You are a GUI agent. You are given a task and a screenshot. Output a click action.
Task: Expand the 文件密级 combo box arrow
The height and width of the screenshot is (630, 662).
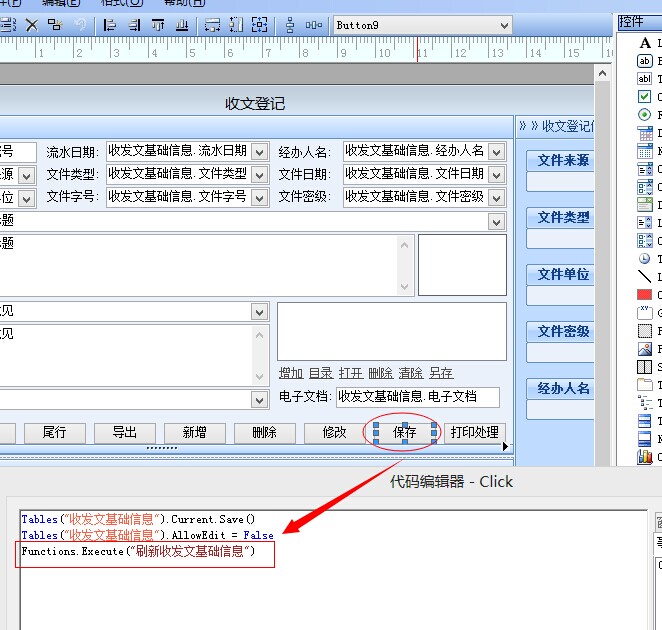click(496, 197)
